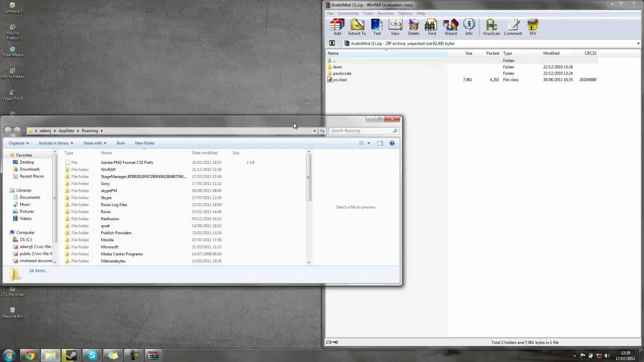
Task: Click the Delete icon in WinRAR toolbar
Action: [414, 27]
